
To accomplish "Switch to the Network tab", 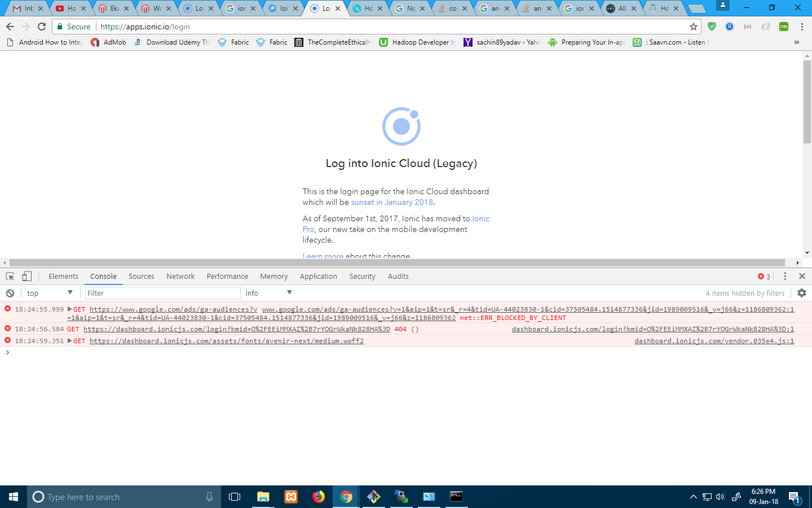I will pyautogui.click(x=180, y=276).
